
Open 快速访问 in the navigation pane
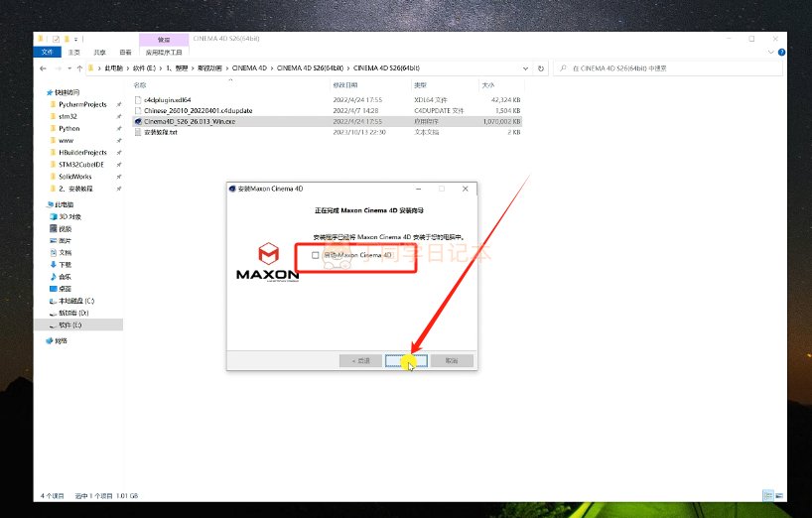tap(67, 92)
